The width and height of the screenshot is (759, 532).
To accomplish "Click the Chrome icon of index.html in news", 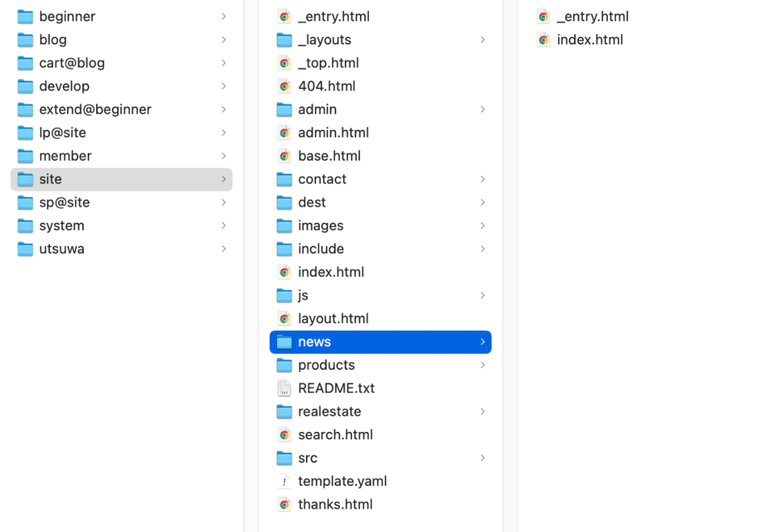I will [543, 40].
